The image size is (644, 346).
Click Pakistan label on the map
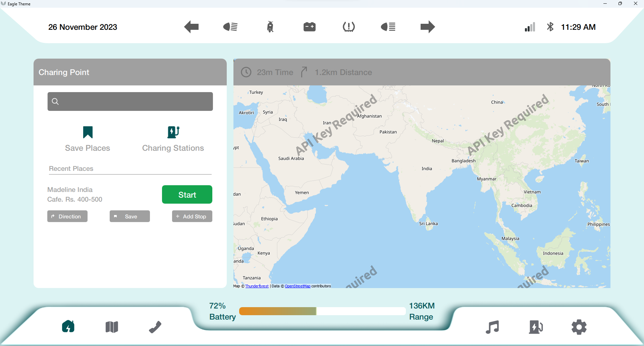tap(388, 132)
